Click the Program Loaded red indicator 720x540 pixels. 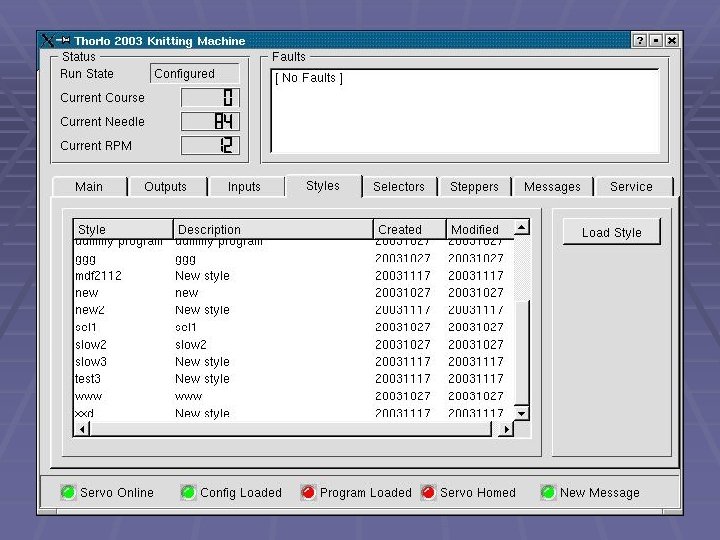(308, 493)
